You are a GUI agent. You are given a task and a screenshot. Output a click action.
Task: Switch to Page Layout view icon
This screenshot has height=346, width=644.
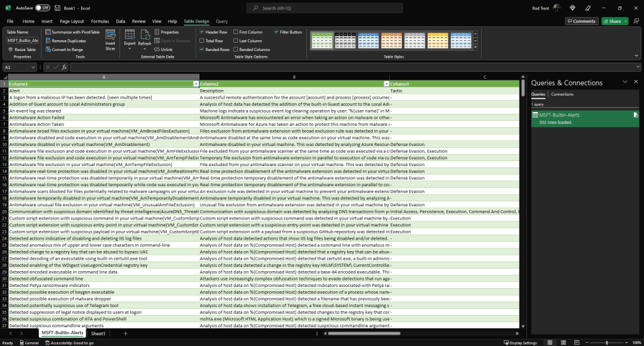point(563,343)
